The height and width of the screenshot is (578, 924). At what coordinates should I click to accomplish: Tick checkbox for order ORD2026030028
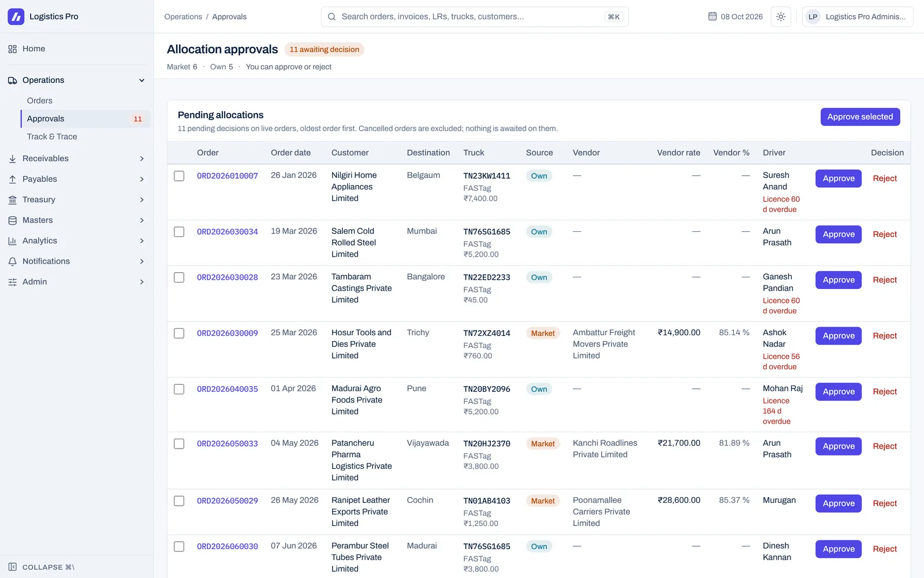tap(179, 277)
